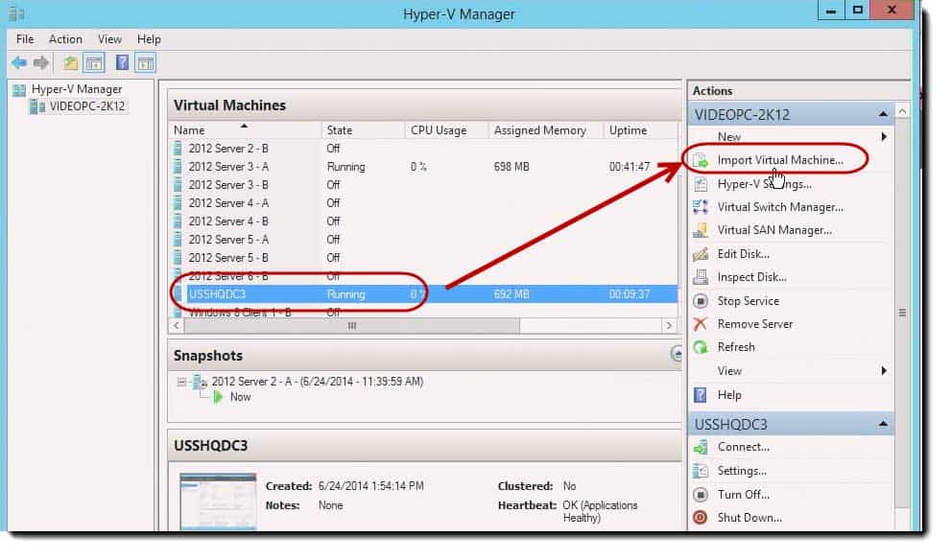Select the 2012 Server 3 - A row
This screenshot has height=560, width=951.
click(424, 167)
